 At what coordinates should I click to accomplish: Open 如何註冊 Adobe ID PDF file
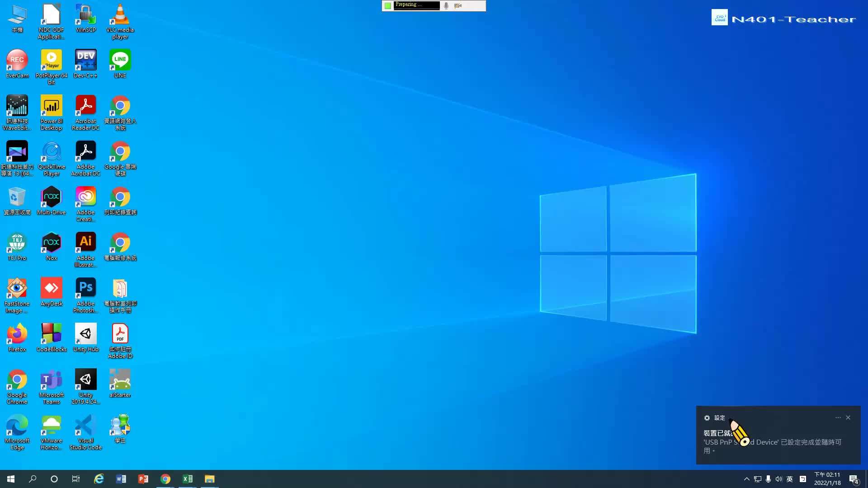pos(120,341)
